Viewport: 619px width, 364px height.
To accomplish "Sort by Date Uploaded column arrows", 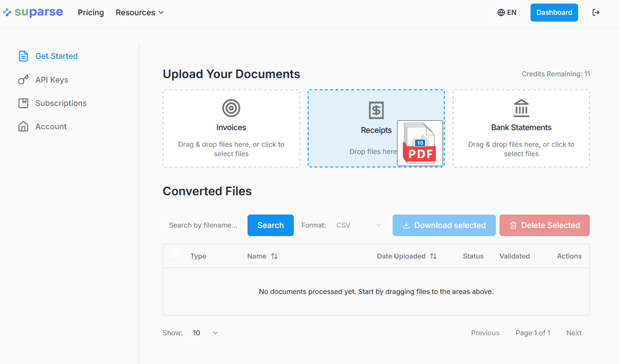I will point(433,256).
